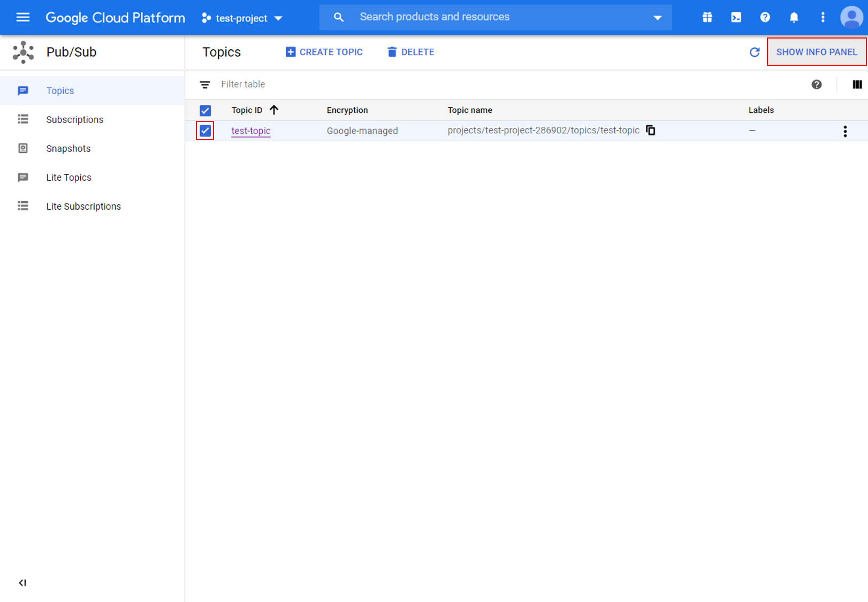Screen dimensions: 868x602
Task: Click Show Info Panel
Action: click(817, 52)
